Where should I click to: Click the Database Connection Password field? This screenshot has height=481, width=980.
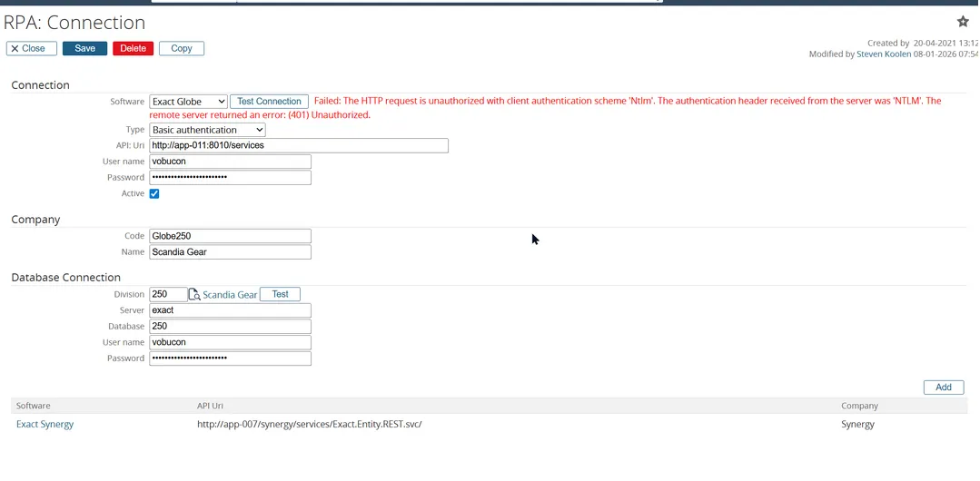[230, 358]
